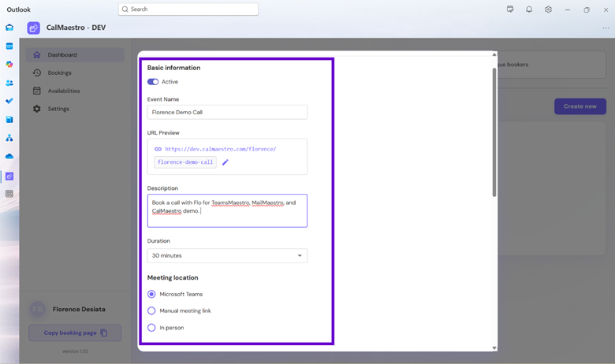Toggle the Active switch off
The width and height of the screenshot is (615, 364).
153,82
